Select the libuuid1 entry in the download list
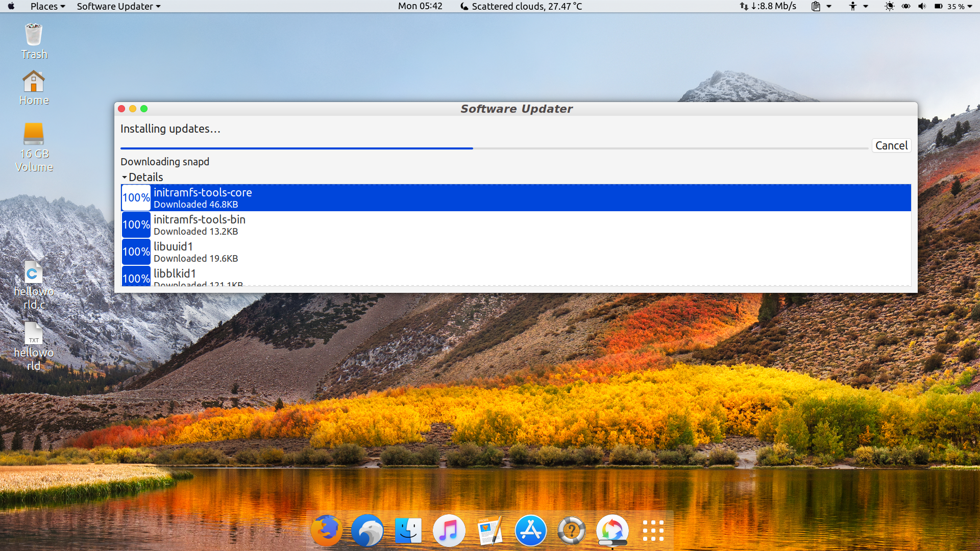This screenshot has width=980, height=551. pyautogui.click(x=357, y=252)
